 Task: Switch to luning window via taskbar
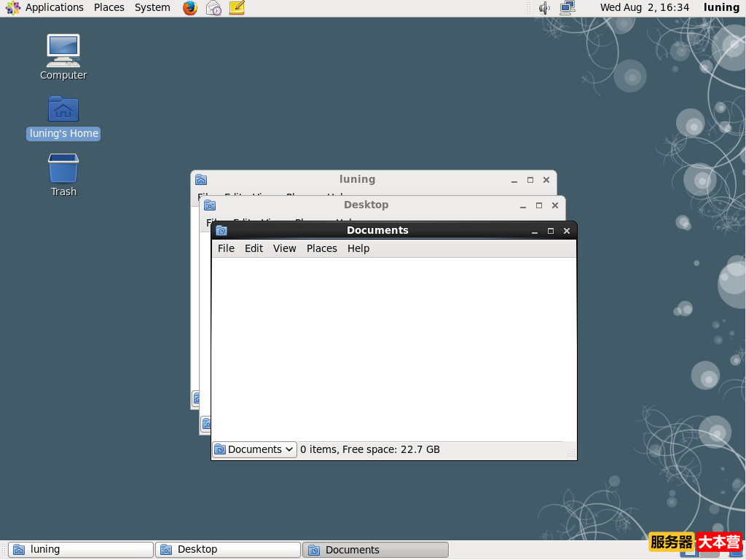(80, 550)
